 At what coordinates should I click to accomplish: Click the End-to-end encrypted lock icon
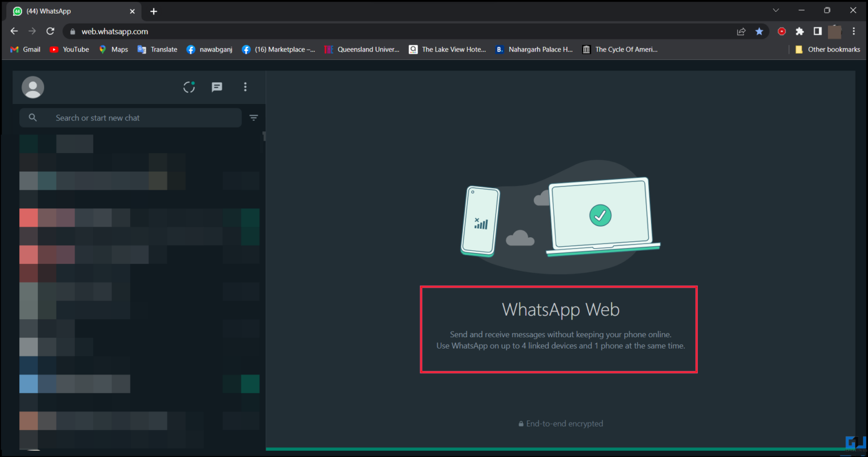tap(520, 423)
